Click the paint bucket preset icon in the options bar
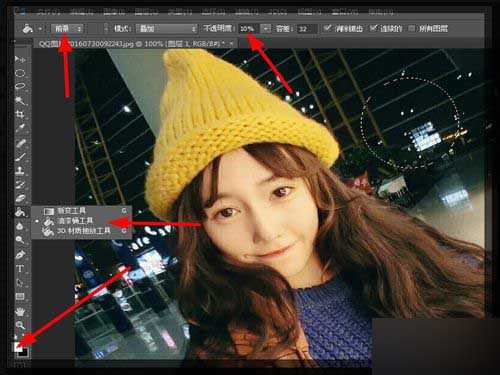500x375 pixels. 27,29
